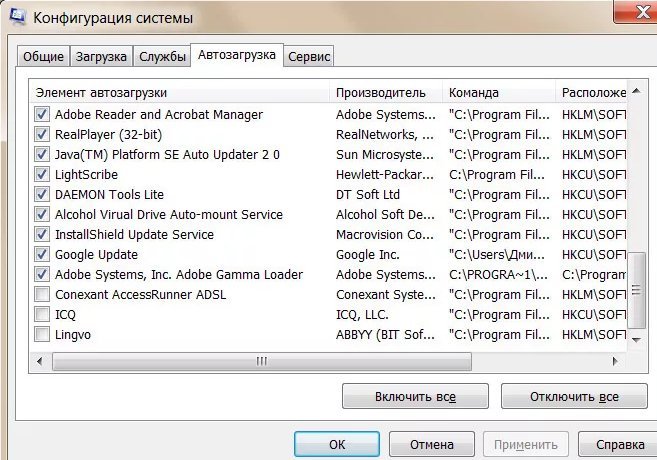Select the Автозагрузка tab
This screenshot has width=657, height=460.
coord(237,55)
